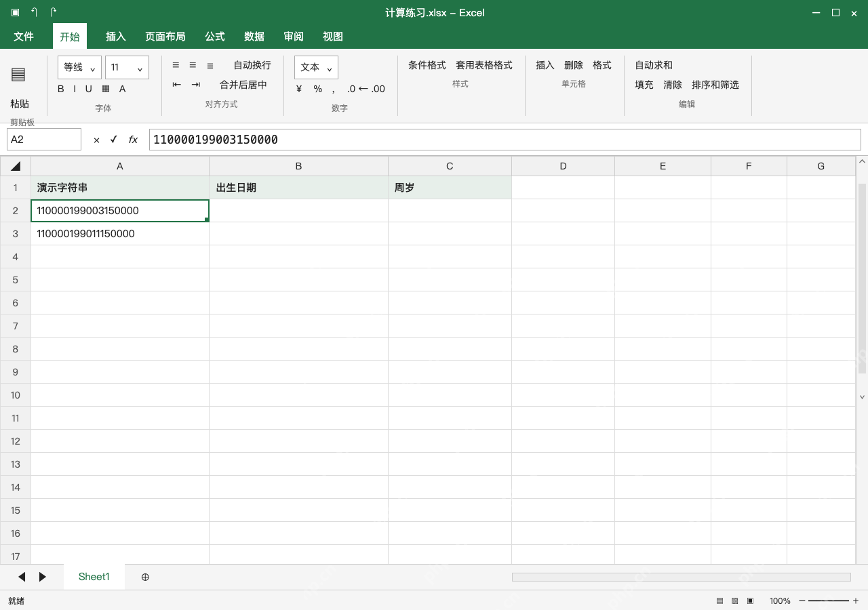Click the horizontal scrollbar at the bottom
Viewport: 868px width, 610px height.
pyautogui.click(x=682, y=577)
